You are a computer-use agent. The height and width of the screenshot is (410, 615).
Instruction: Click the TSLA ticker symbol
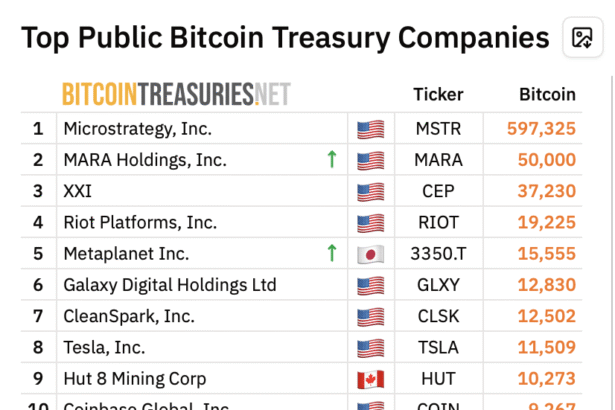[x=439, y=348]
